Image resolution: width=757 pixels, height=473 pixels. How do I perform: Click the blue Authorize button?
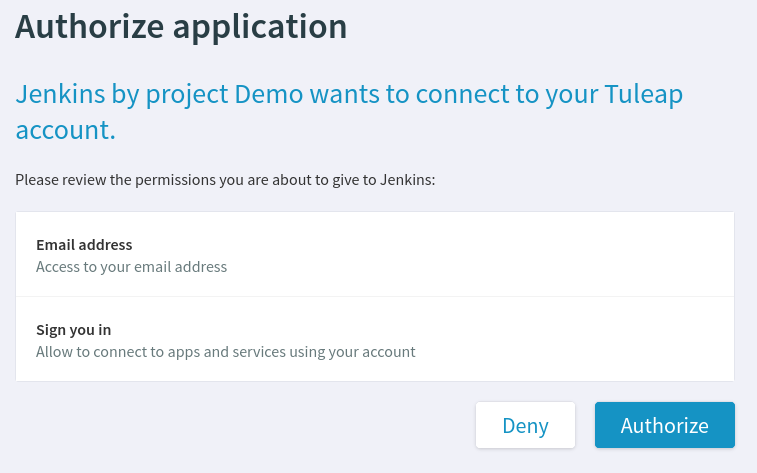coord(665,425)
